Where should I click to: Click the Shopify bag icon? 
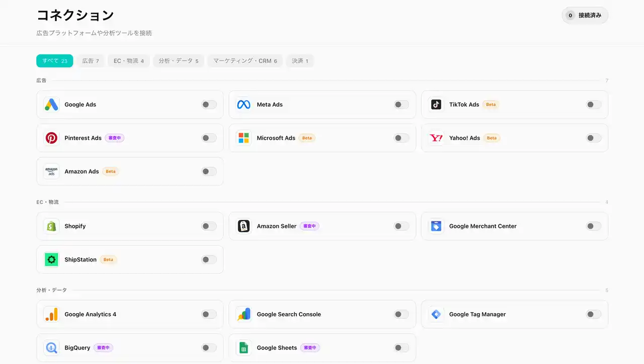51,226
